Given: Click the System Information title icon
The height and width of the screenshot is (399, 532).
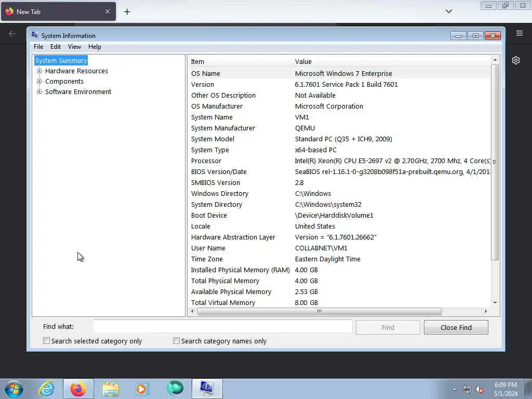Looking at the screenshot, I should pyautogui.click(x=35, y=35).
